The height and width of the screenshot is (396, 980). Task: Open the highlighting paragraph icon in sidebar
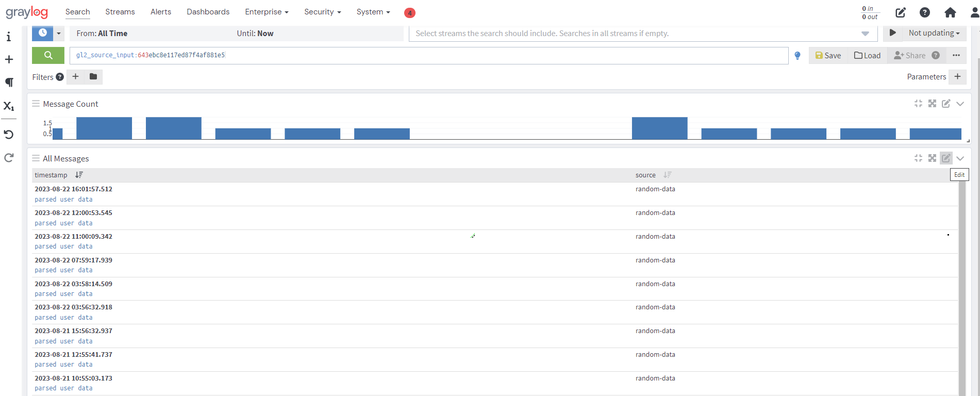[x=9, y=82]
